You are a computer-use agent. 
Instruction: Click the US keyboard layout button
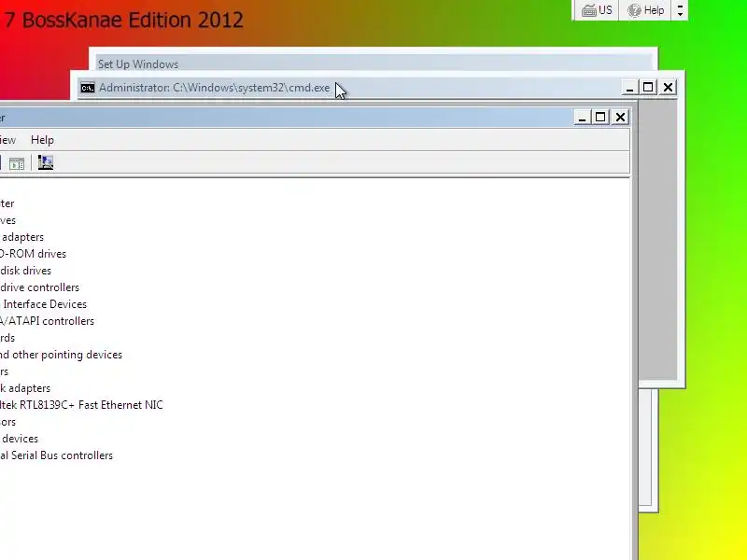598,10
